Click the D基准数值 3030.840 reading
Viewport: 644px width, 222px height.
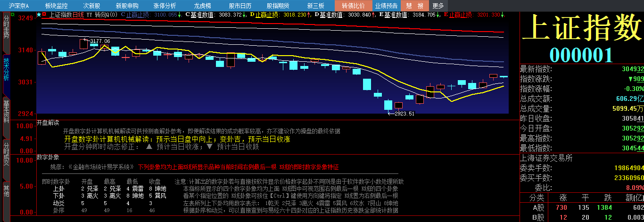point(345,15)
